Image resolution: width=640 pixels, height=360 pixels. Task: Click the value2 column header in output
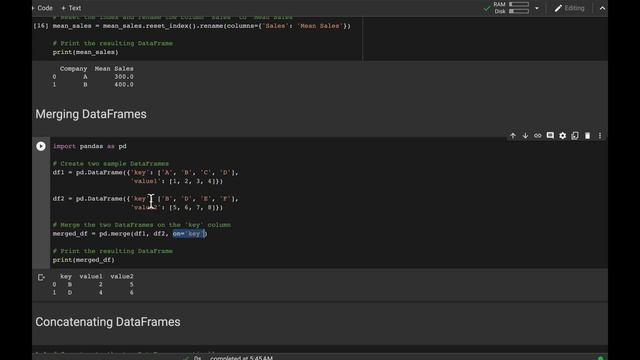[x=122, y=276]
